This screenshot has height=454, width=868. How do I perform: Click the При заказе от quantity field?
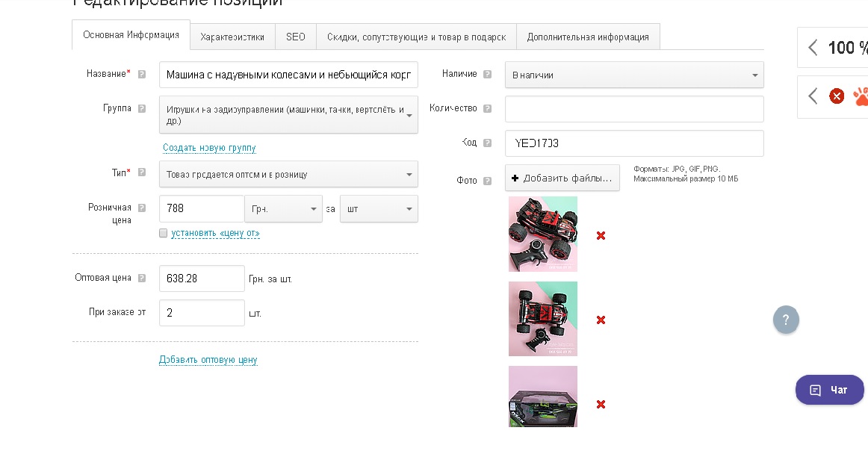(x=202, y=313)
